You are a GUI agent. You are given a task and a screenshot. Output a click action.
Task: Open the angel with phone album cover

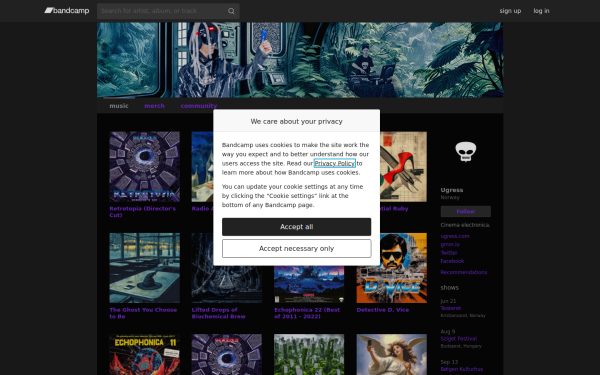click(x=391, y=355)
